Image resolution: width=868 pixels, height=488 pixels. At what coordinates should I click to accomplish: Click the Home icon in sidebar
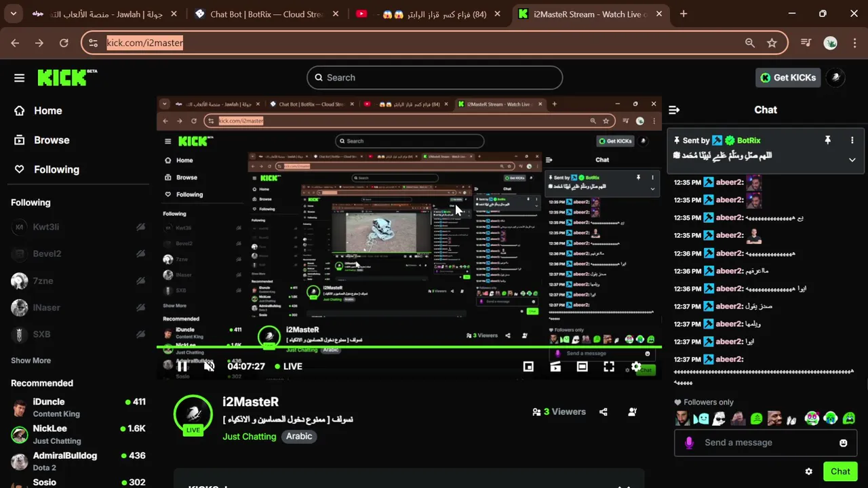[x=20, y=110]
